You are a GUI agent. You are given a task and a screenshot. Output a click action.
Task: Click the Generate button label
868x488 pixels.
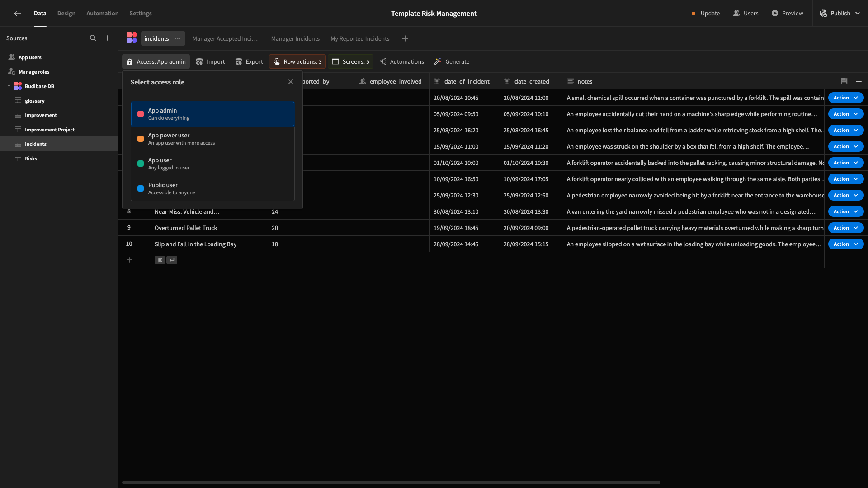pyautogui.click(x=458, y=62)
